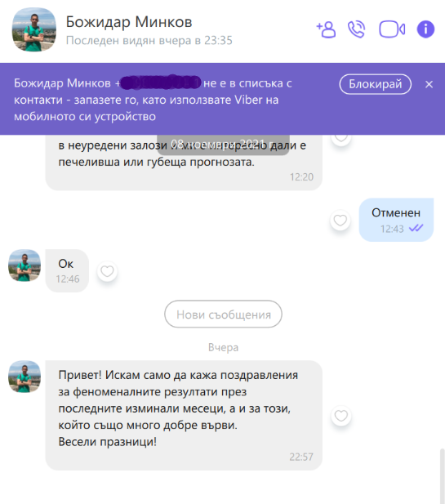The width and height of the screenshot is (445, 504).
Task: Click the sender avatar beside 'Ок'
Action: pos(24,265)
